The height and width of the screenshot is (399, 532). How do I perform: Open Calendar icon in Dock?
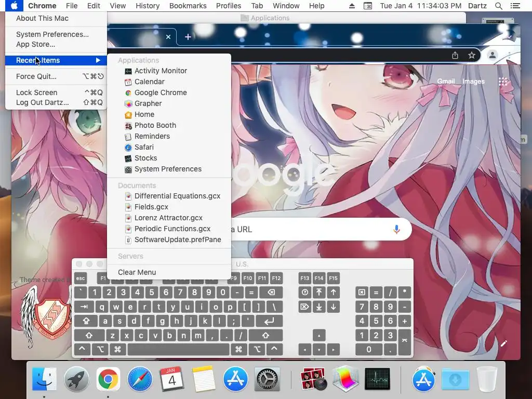point(171,379)
